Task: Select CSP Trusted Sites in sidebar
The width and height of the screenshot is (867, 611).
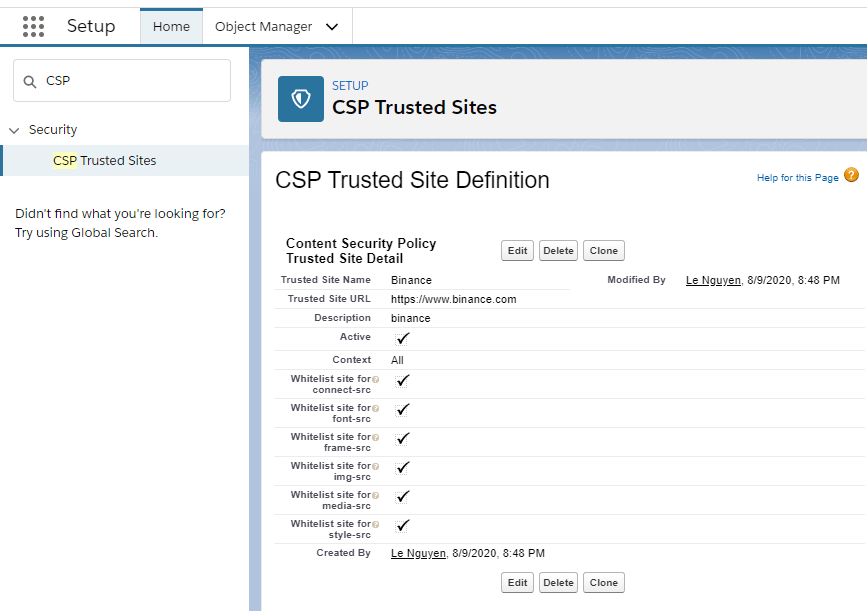Action: pos(104,160)
